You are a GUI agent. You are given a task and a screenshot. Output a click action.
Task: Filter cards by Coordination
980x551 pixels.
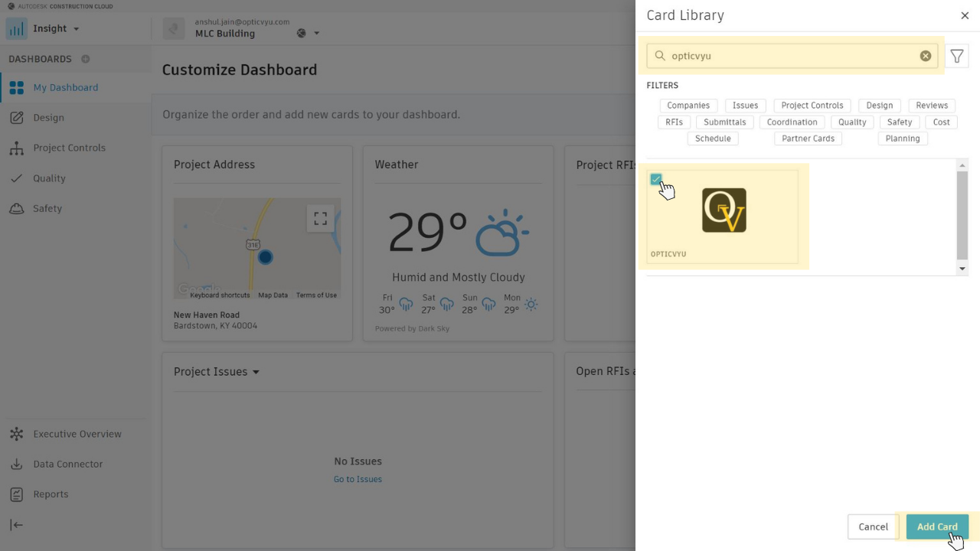click(x=792, y=122)
